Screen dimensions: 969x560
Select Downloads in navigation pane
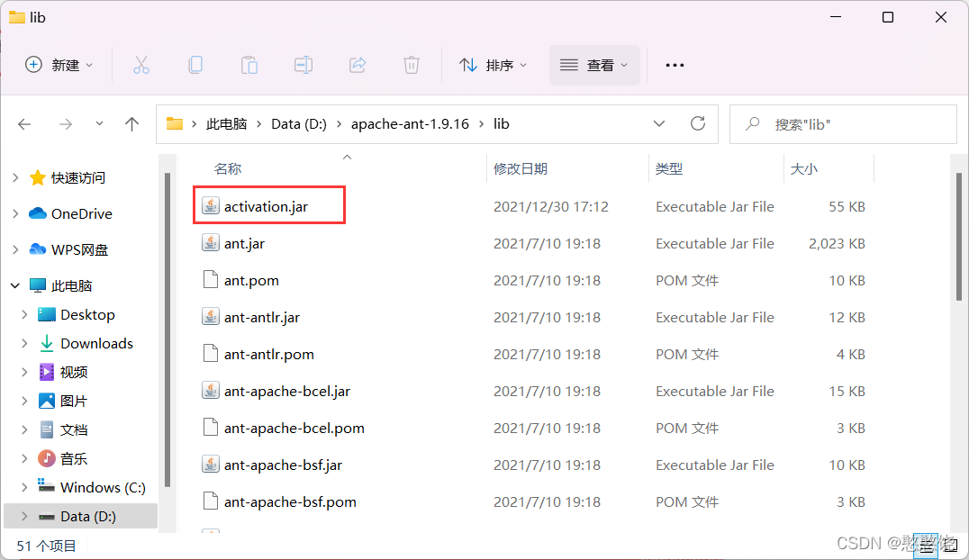[x=96, y=344]
